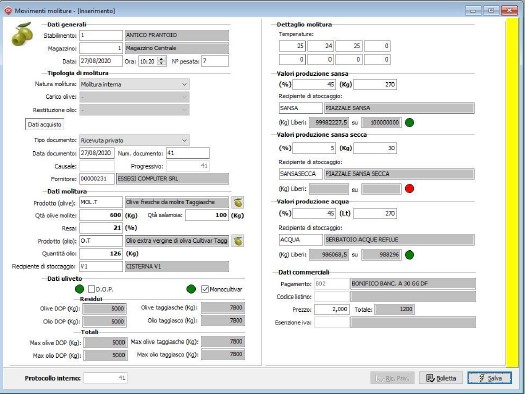
Task: Click the CISTERNA V1 text
Action: click(144, 266)
